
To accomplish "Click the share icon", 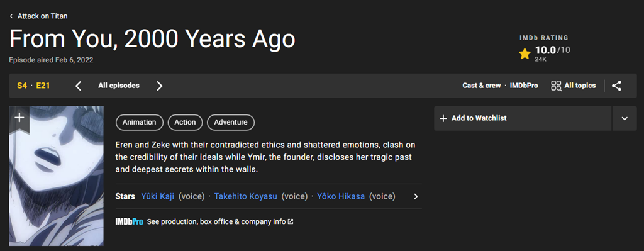I will 616,86.
